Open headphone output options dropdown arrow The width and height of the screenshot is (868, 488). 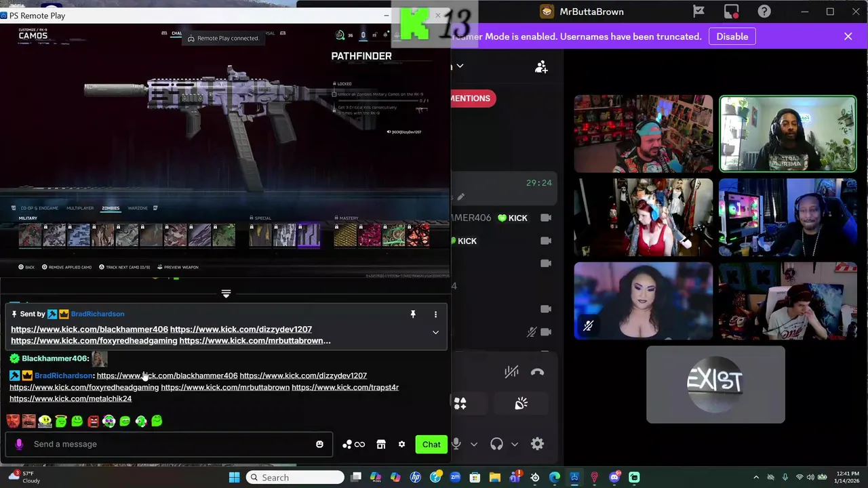(x=515, y=445)
